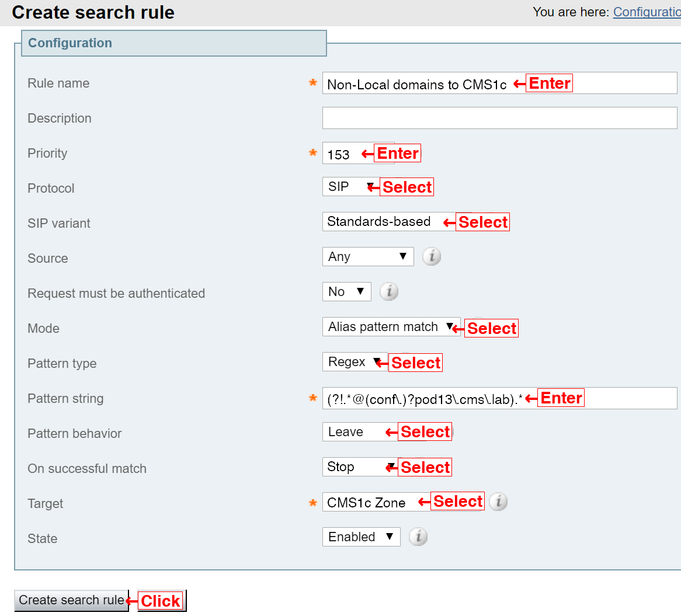
Task: Click the empty Description input field
Action: [499, 118]
